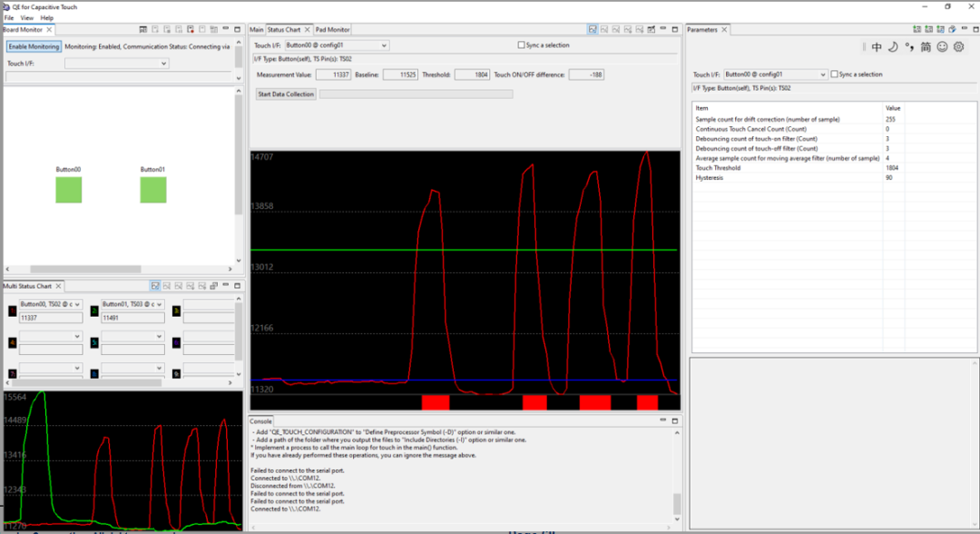Click Start Data Collection button
The width and height of the screenshot is (980, 534).
pyautogui.click(x=286, y=94)
